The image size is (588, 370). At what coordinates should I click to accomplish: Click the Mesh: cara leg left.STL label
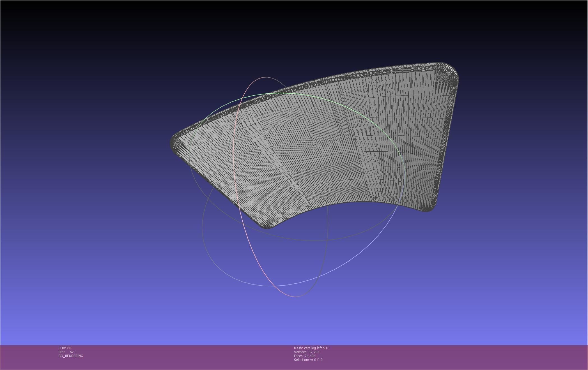[311, 348]
